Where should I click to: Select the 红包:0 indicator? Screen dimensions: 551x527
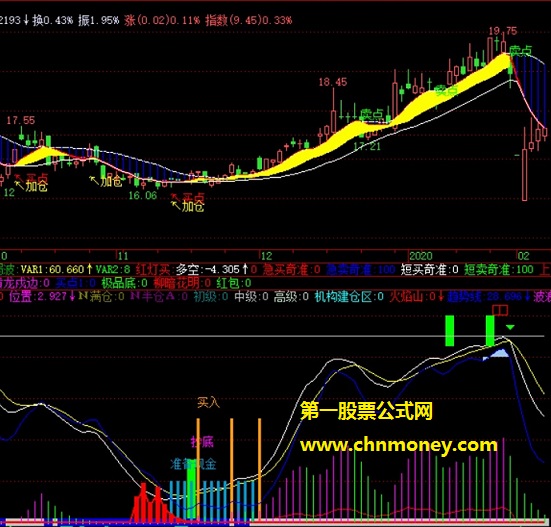point(234,283)
